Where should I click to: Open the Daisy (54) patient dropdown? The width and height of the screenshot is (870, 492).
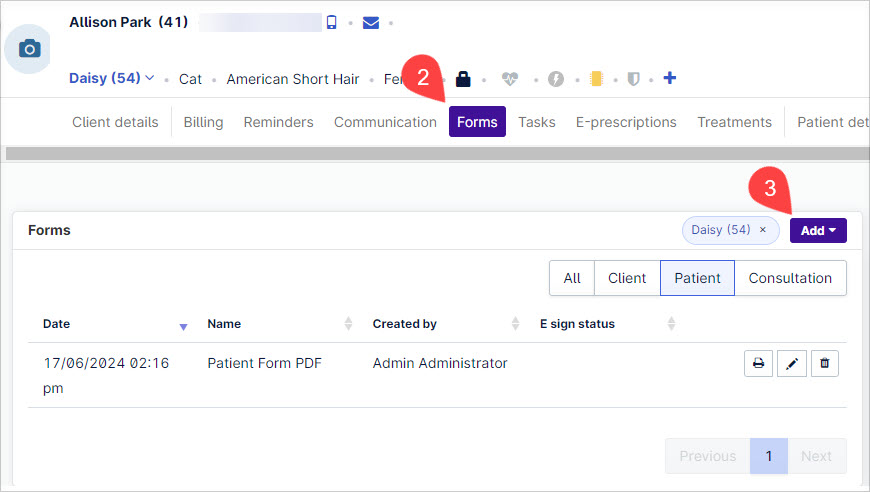coord(111,78)
